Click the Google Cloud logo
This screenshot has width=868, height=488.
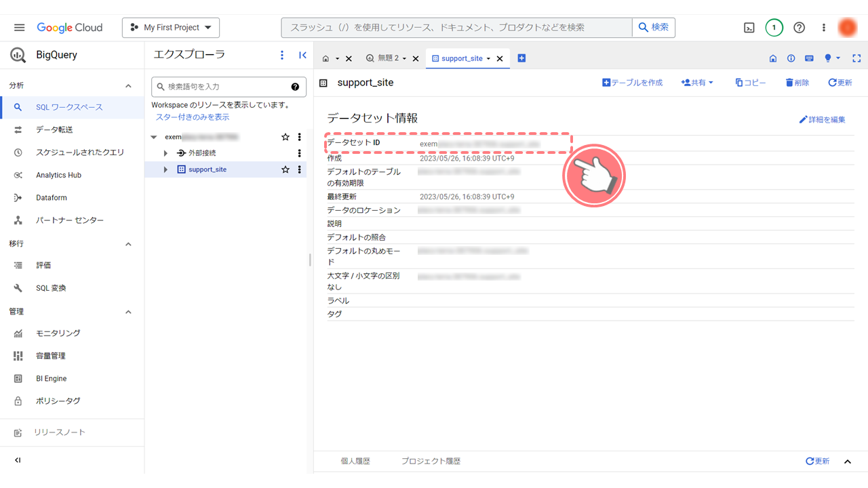click(70, 28)
